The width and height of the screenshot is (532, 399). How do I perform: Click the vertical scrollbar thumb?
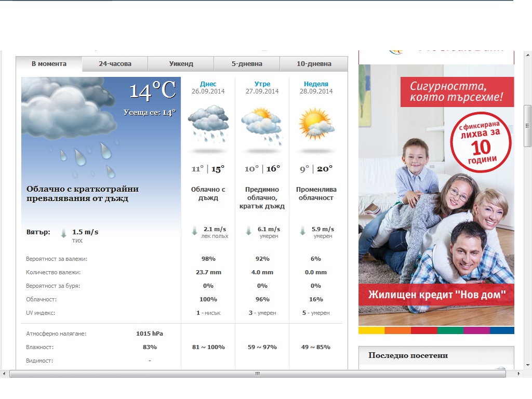pos(528,126)
